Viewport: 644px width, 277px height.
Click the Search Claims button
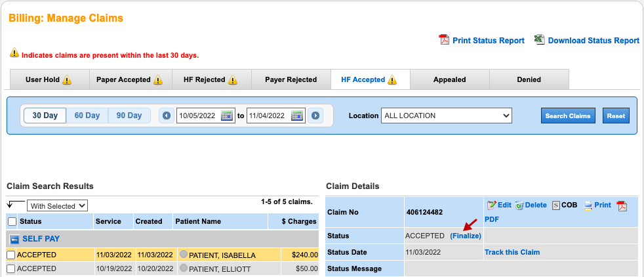pos(568,116)
